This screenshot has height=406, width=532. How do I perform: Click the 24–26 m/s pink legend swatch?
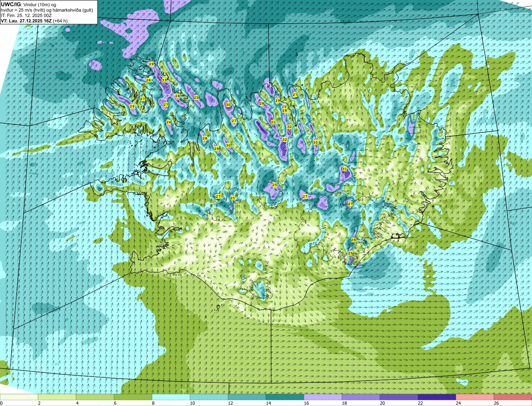[x=475, y=397]
